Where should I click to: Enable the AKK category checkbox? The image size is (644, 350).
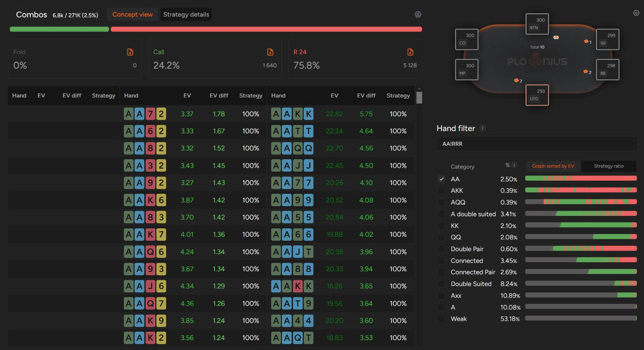[x=442, y=191]
